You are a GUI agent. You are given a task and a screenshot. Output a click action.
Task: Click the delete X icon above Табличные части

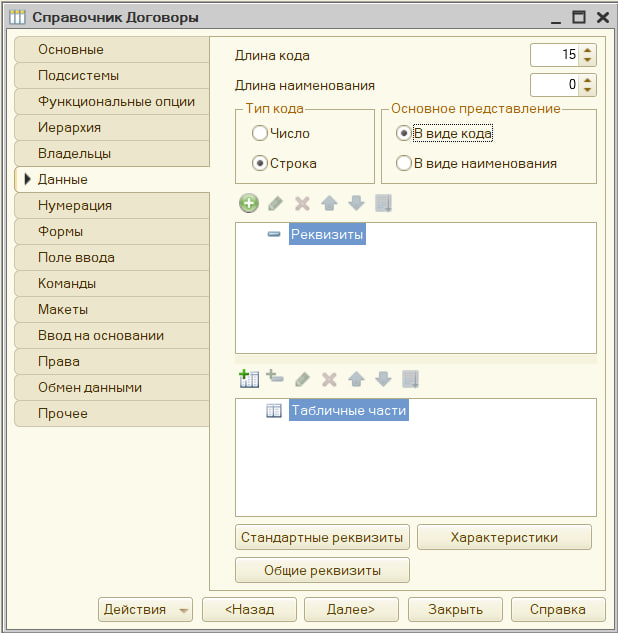pyautogui.click(x=329, y=379)
